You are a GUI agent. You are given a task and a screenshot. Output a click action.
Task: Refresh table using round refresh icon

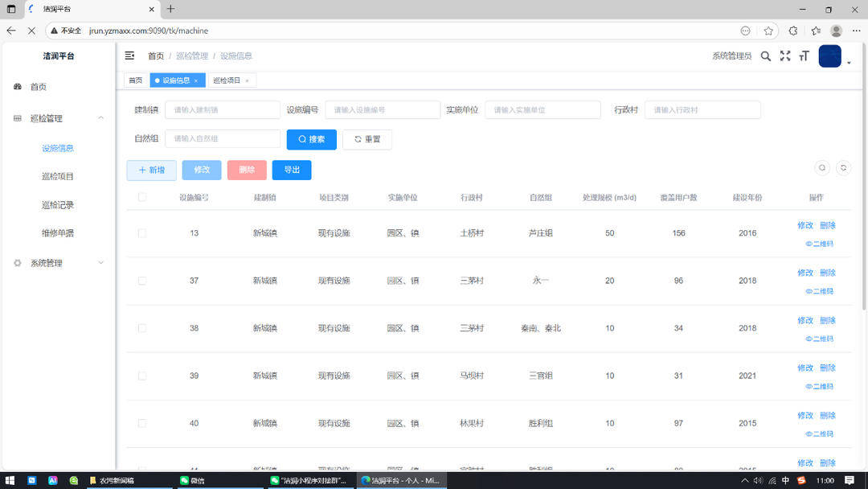[843, 168]
